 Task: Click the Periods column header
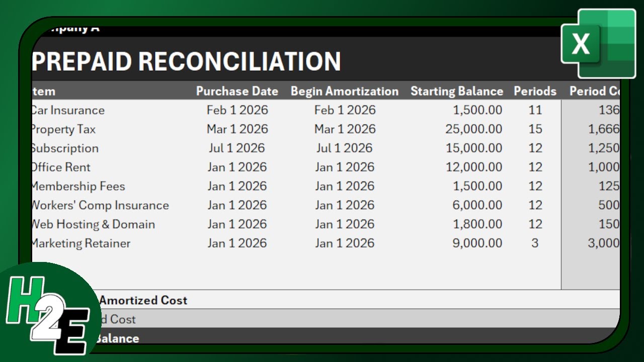[x=535, y=91]
